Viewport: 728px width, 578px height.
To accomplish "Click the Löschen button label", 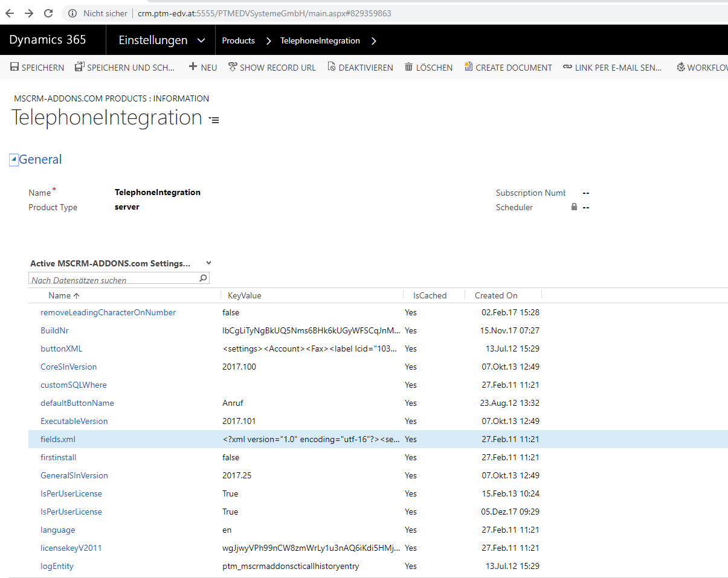I will (x=434, y=68).
